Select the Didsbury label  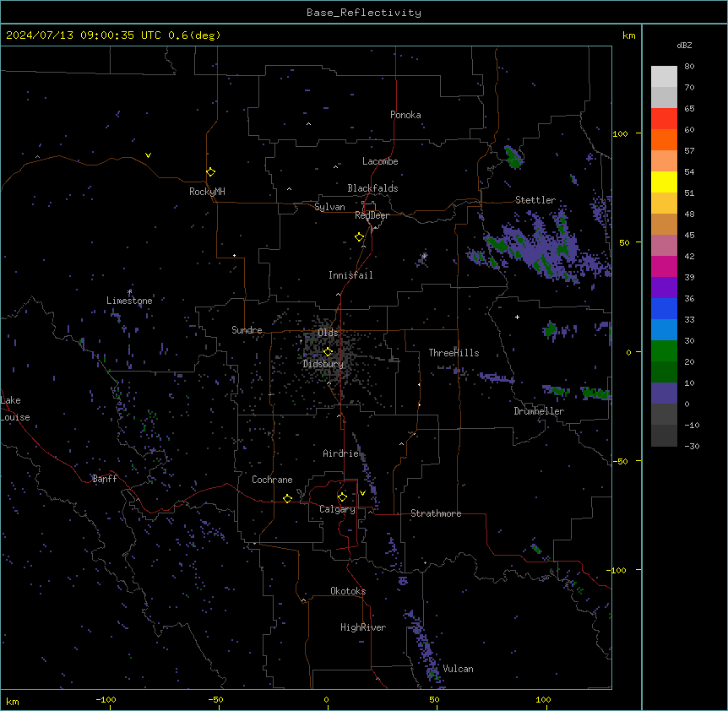[x=323, y=364]
